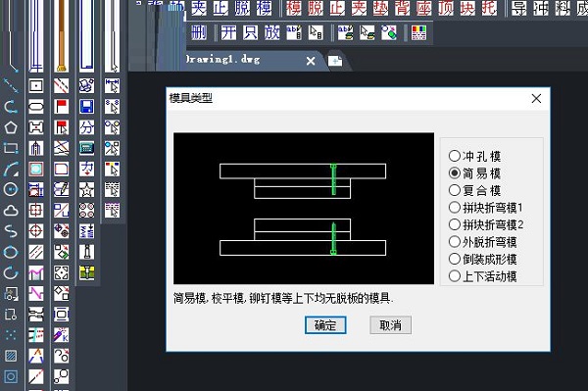Viewport: 588px width, 391px height.
Task: Click the slotted oval shape icon
Action: (36, 107)
